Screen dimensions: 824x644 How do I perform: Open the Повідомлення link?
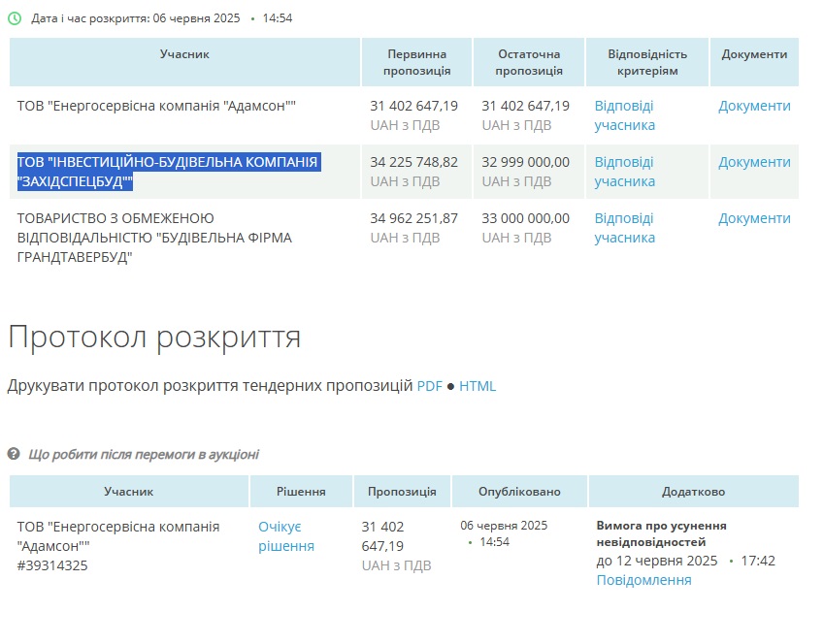[643, 580]
